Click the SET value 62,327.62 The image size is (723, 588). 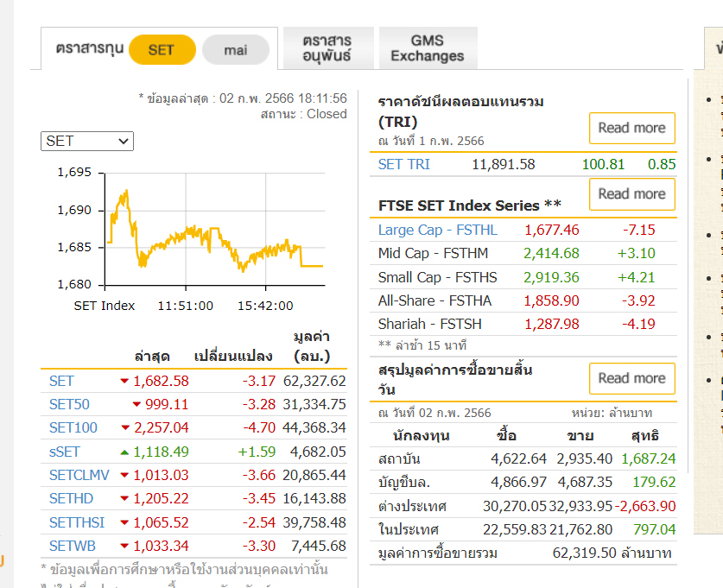coord(314,381)
